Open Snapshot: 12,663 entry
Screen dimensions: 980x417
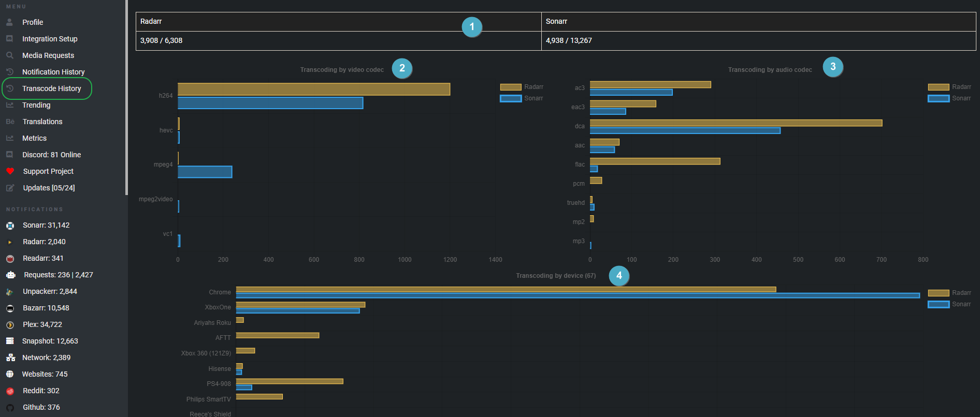tap(50, 341)
